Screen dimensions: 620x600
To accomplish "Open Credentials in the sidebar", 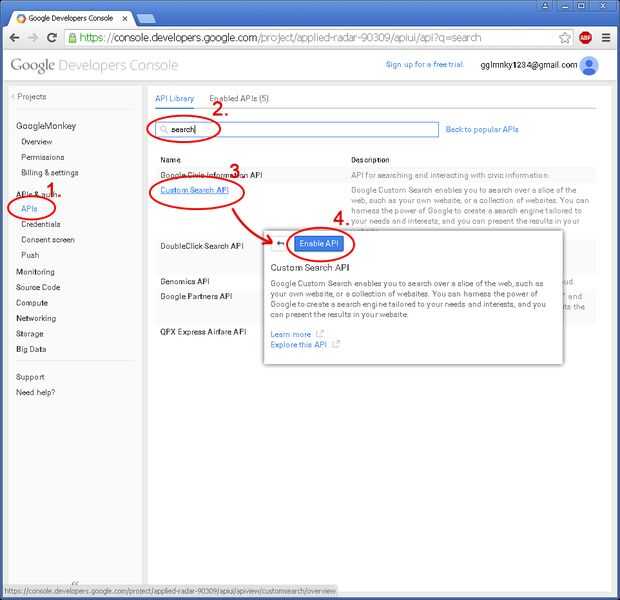I will [x=41, y=224].
